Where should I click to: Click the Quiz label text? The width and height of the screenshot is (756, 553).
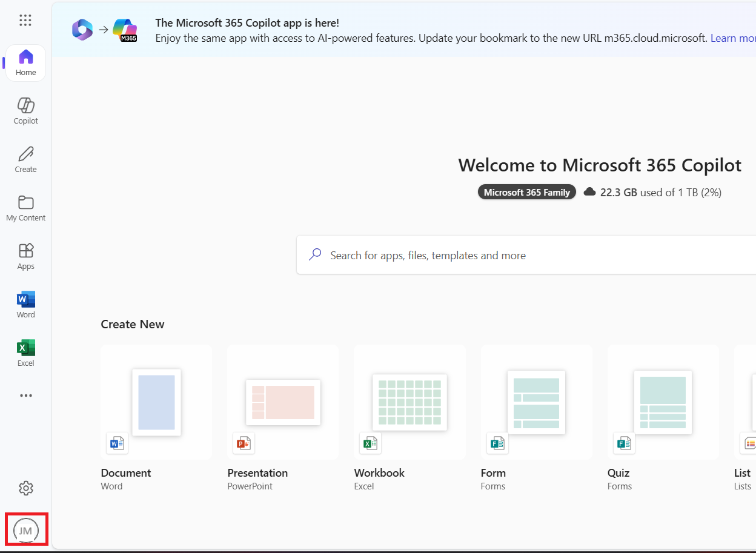[x=618, y=473]
